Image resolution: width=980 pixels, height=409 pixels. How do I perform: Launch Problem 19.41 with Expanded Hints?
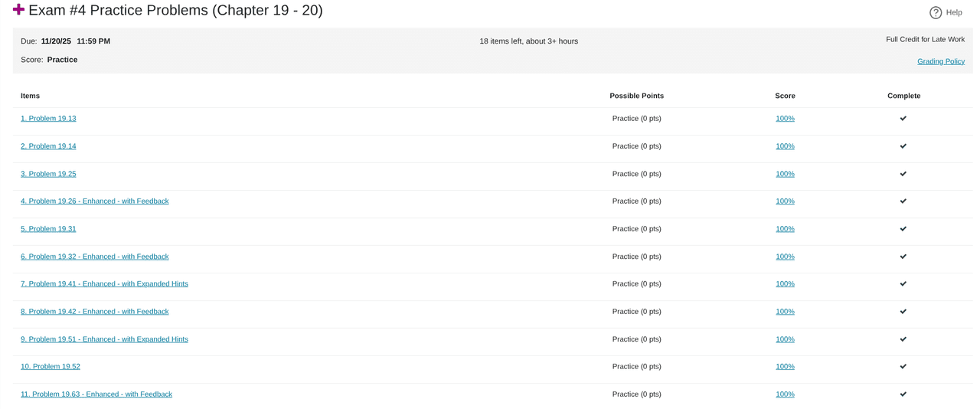(x=104, y=284)
